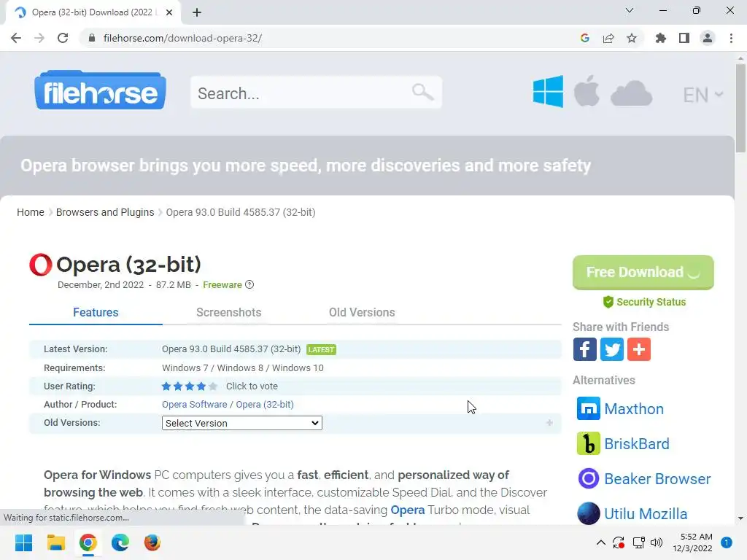This screenshot has width=747, height=560.
Task: Click the volume speaker tray icon
Action: [657, 542]
